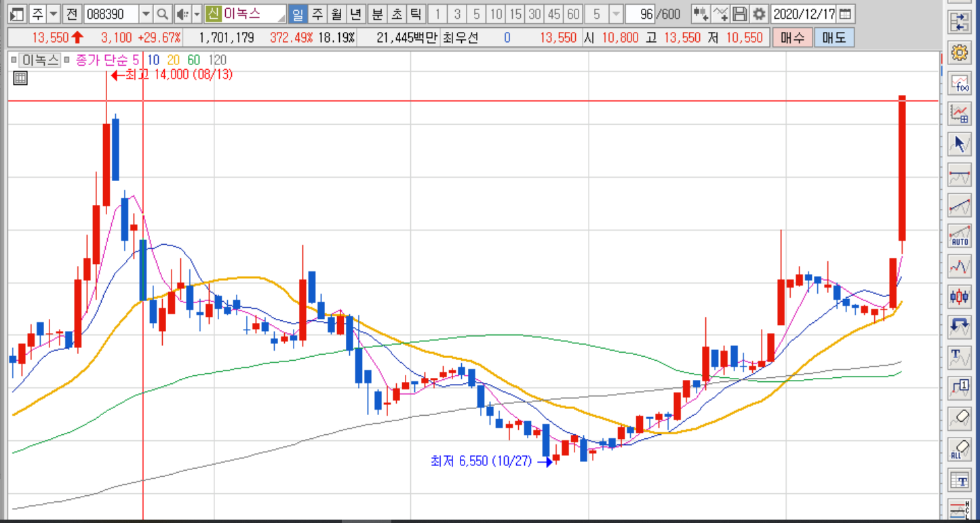This screenshot has width=980, height=523.
Task: Switch to tick chart 틱
Action: tap(416, 14)
